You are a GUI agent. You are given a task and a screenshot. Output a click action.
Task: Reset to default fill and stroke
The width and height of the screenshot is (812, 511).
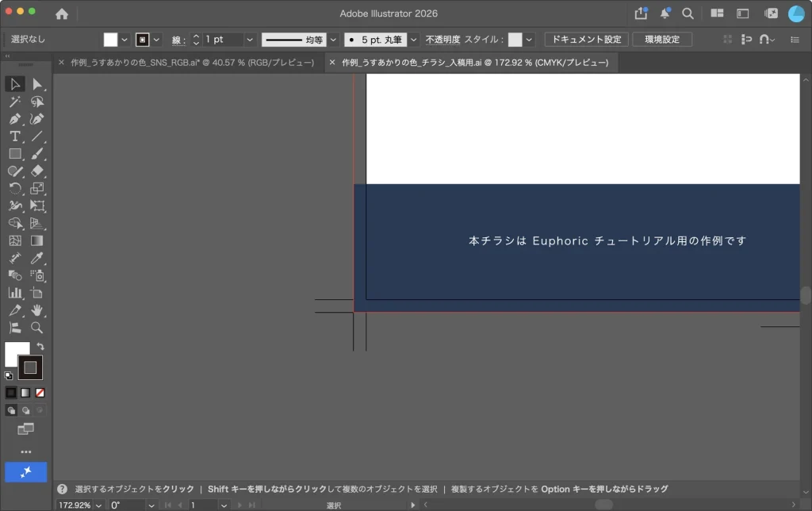[x=8, y=376]
